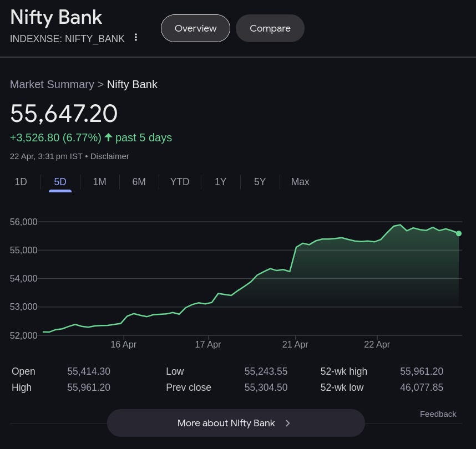
Task: Show the Max chart range
Action: point(300,182)
